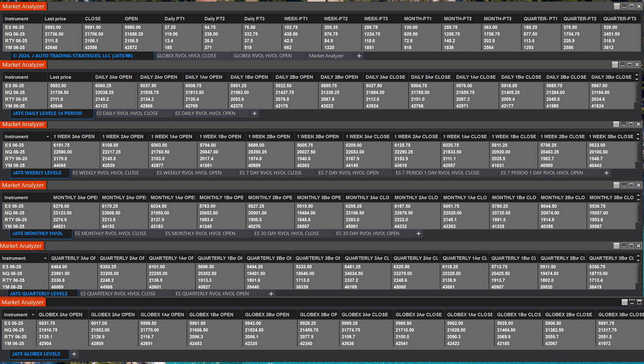Sort by Instrument in the Globex Levels window
644x364 pixels.
tap(19, 314)
